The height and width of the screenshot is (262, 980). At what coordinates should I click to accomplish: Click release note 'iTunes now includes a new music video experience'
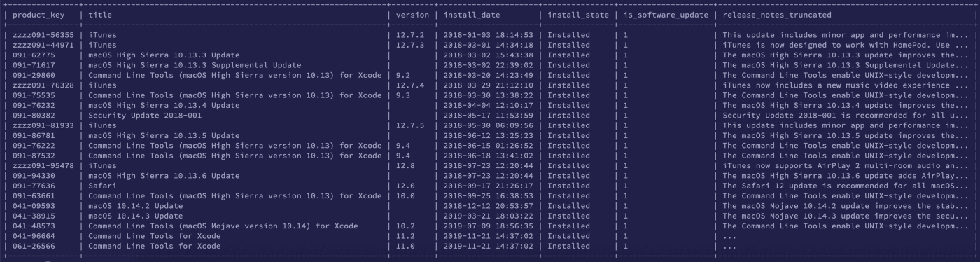pyautogui.click(x=846, y=85)
